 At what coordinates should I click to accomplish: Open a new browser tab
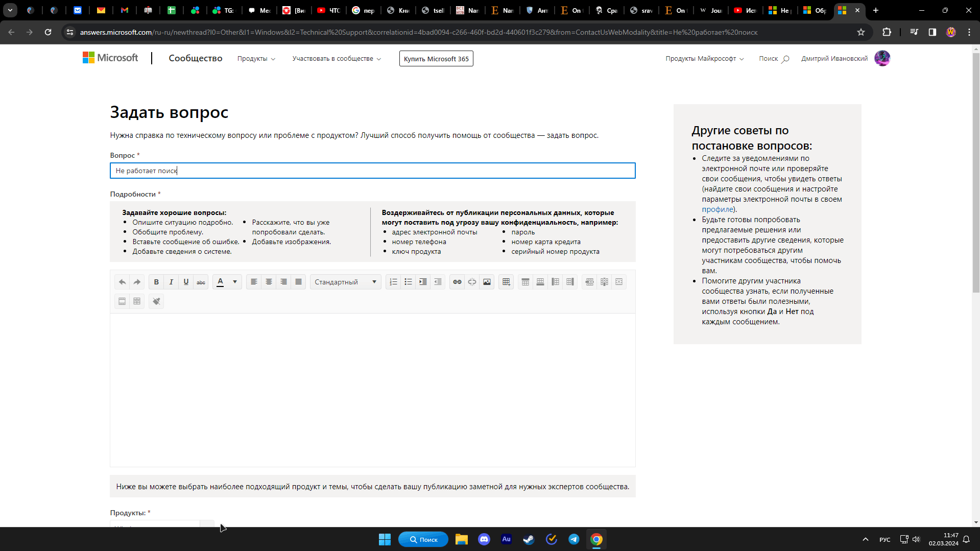pos(876,10)
